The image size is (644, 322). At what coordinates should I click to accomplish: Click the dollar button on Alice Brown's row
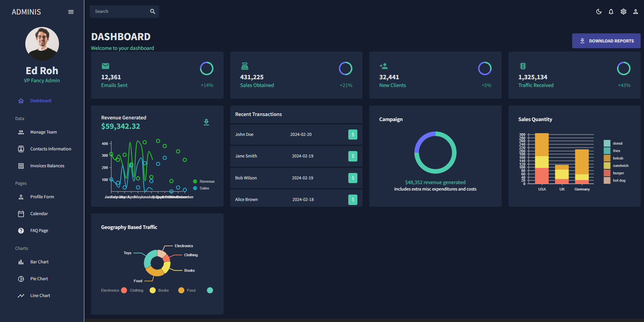pos(353,199)
